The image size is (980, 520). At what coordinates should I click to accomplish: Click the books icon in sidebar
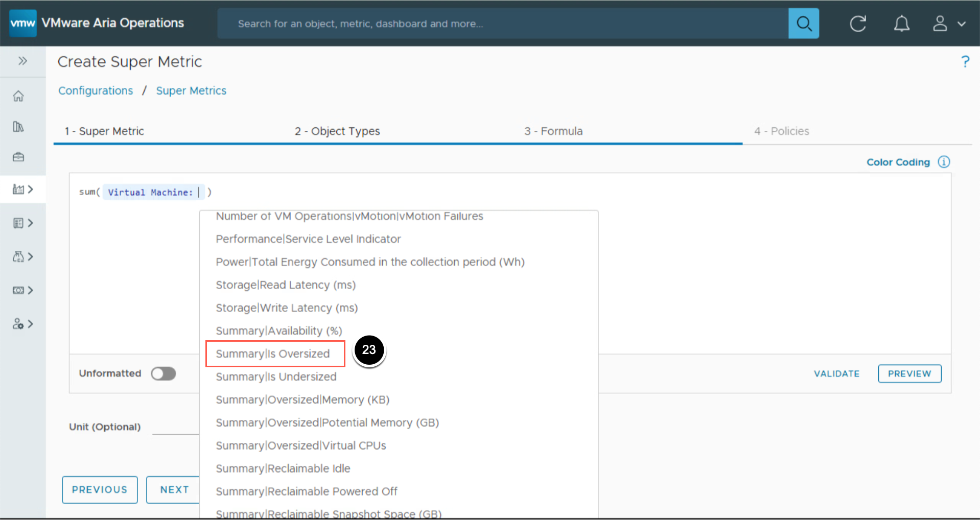(18, 127)
